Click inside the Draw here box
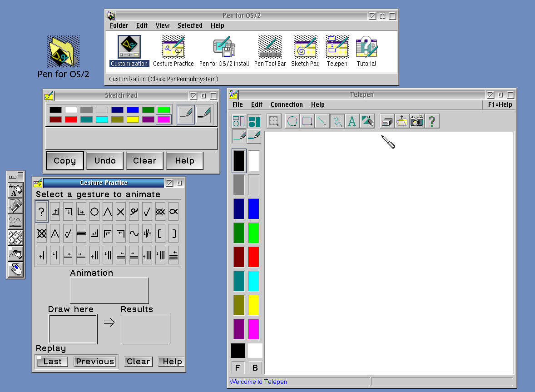Screen dimensions: 535x392 coord(74,329)
